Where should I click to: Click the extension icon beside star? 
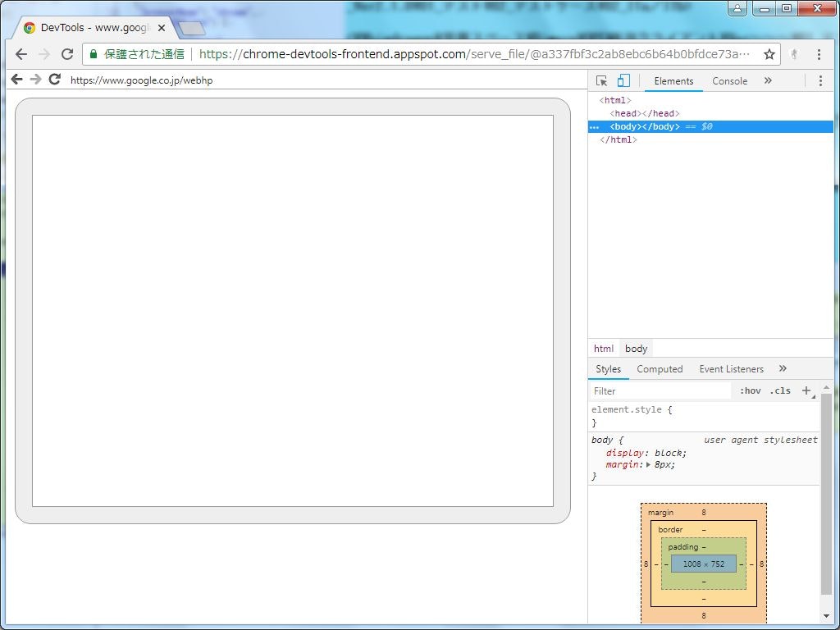coord(794,54)
